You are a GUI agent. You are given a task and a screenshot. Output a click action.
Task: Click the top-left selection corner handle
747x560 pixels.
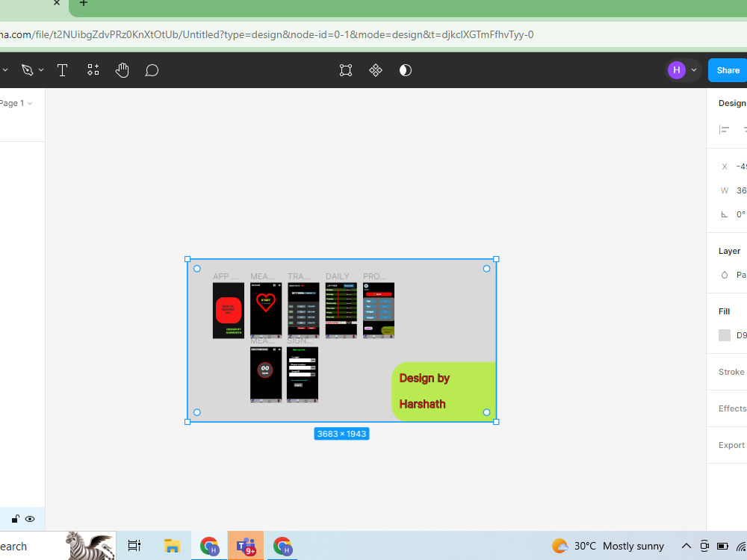187,259
